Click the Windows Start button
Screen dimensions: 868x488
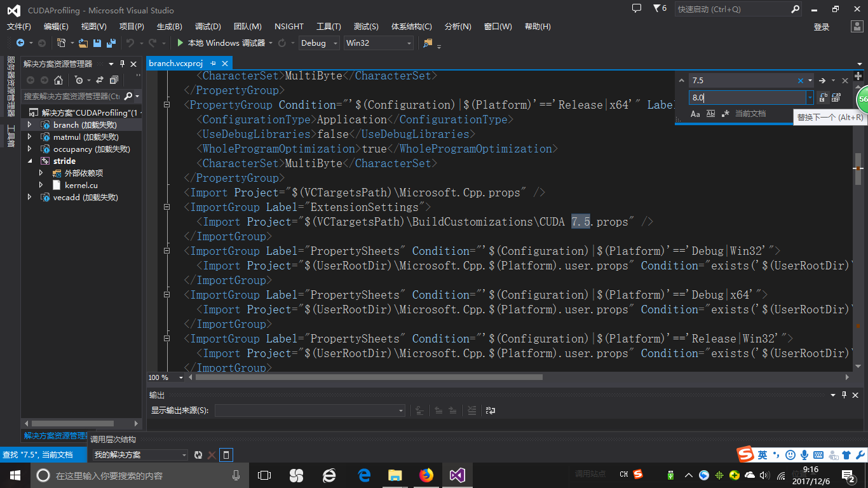pos(15,475)
